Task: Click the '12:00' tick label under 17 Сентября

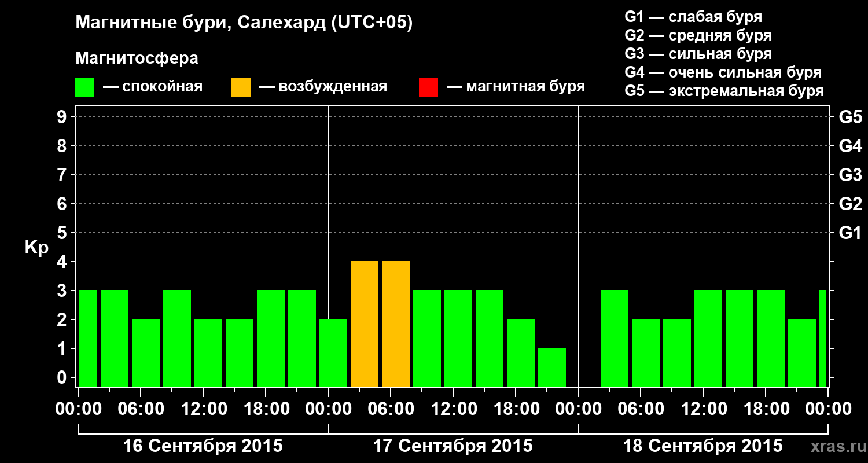Action: 453,409
